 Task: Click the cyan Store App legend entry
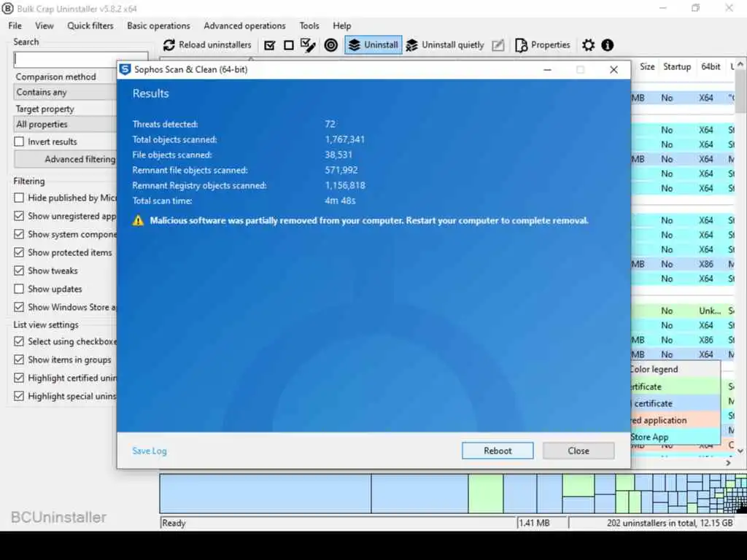pyautogui.click(x=676, y=437)
